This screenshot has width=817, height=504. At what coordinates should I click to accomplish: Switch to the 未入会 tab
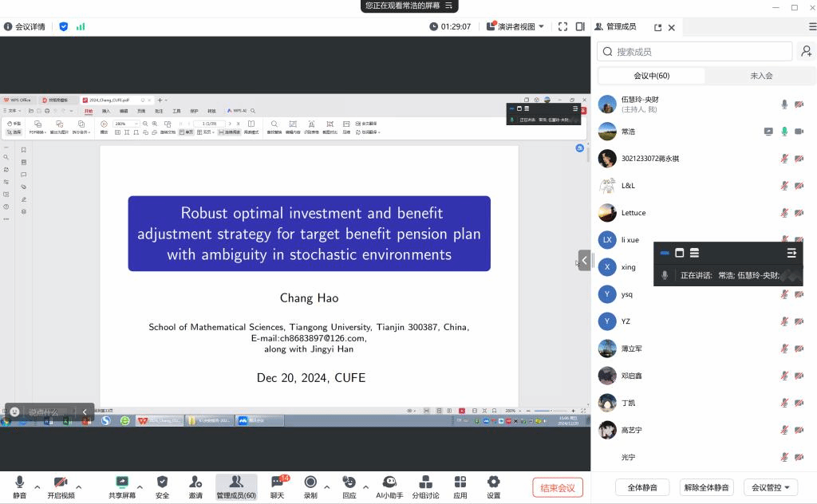click(761, 76)
